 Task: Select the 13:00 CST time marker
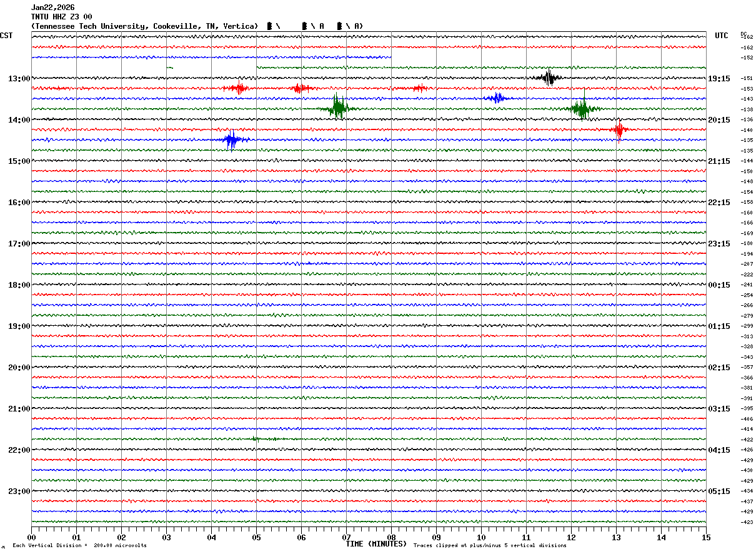19,79
